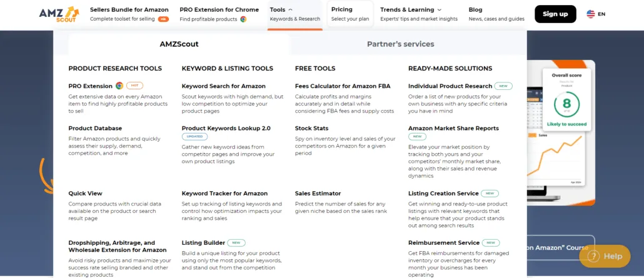The image size is (644, 278).
Task: Click the question mark Help icon
Action: click(593, 256)
